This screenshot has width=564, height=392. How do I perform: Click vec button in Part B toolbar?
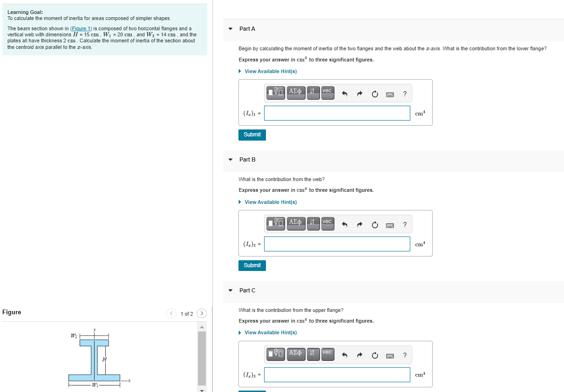tap(327, 223)
